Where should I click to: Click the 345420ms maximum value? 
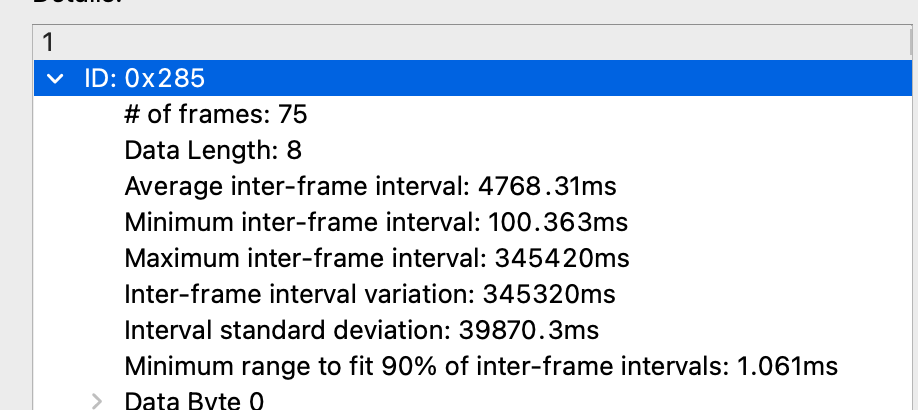pos(562,259)
